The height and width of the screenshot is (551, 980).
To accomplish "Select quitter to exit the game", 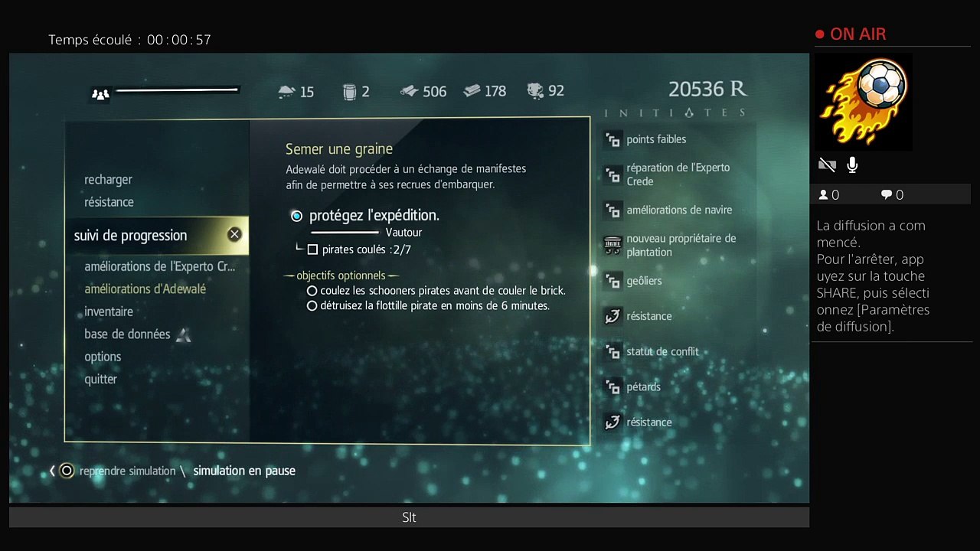I will coord(100,380).
